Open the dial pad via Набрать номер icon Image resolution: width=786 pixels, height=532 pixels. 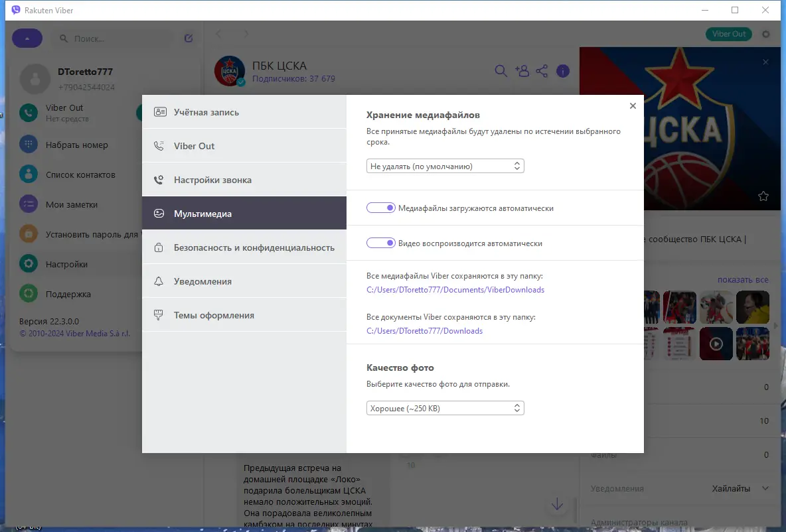(x=27, y=145)
